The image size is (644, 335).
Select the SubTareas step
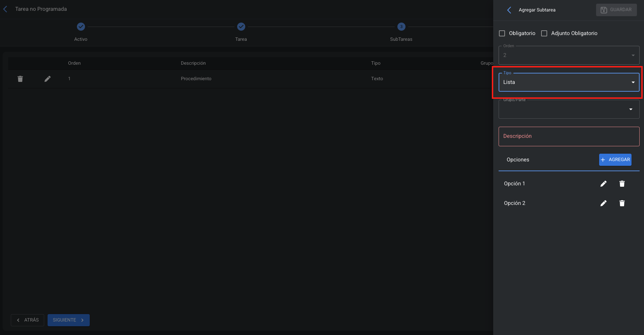click(x=401, y=27)
